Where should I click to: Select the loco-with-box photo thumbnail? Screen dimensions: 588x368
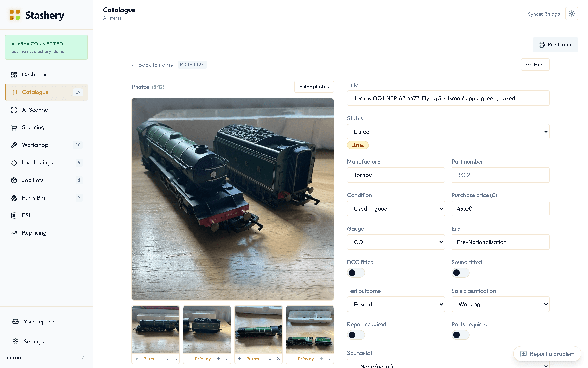(156, 330)
